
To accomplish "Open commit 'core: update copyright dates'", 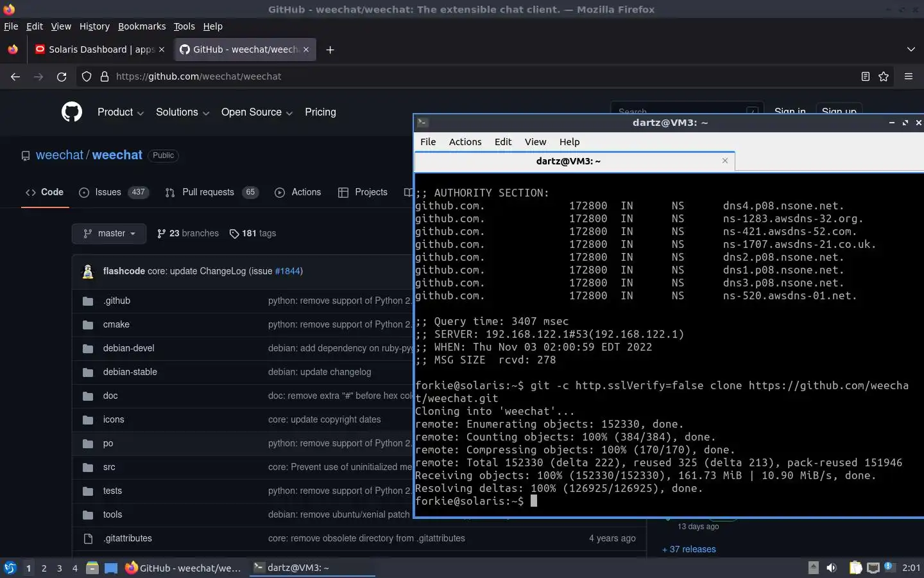I will (x=325, y=419).
